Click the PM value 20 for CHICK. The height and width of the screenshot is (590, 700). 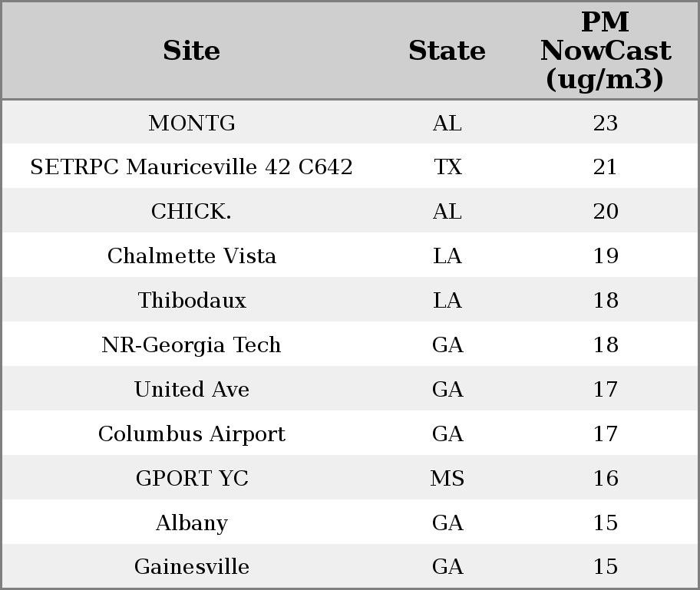[x=605, y=212]
